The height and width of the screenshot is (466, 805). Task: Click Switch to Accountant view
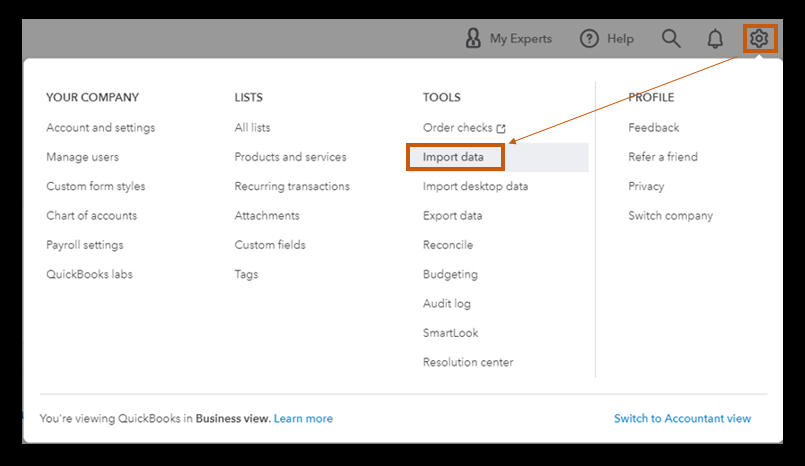pos(682,418)
